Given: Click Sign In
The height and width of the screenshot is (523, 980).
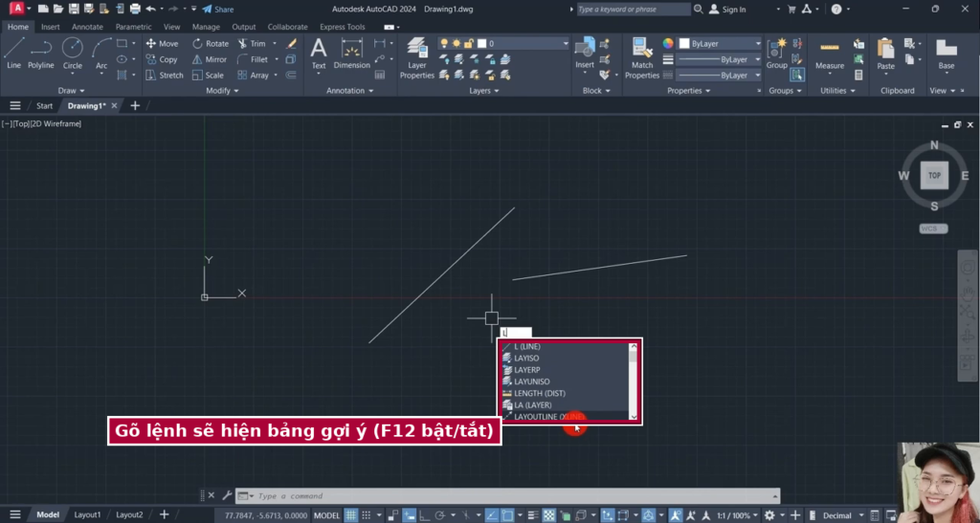Looking at the screenshot, I should tap(727, 10).
